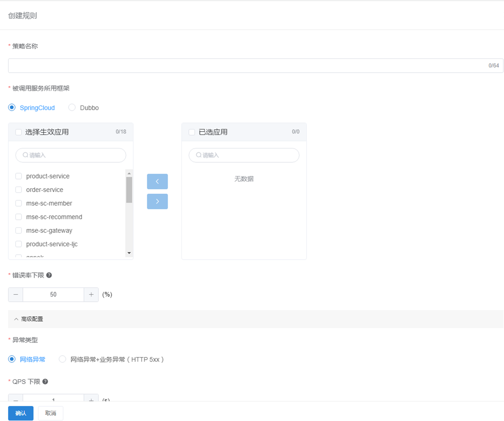Click the move-right arrow transfer button

[158, 201]
